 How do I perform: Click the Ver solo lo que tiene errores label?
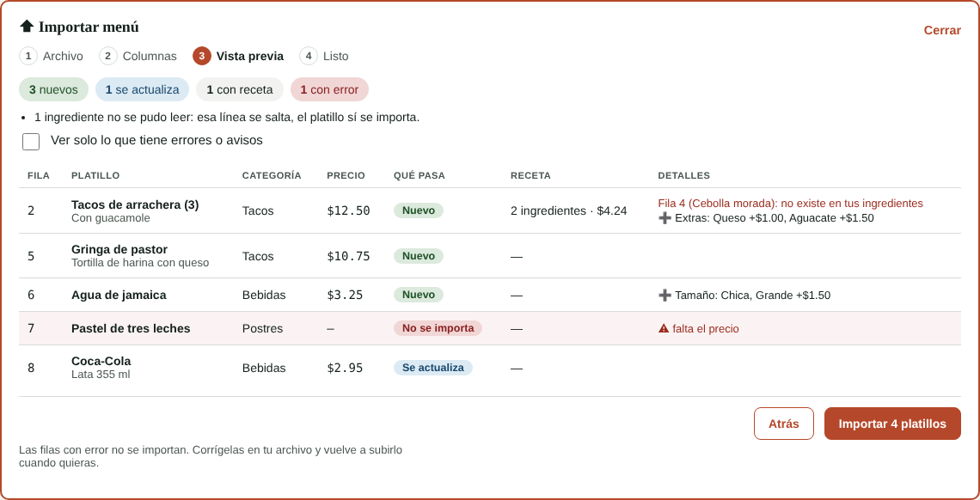coord(156,140)
